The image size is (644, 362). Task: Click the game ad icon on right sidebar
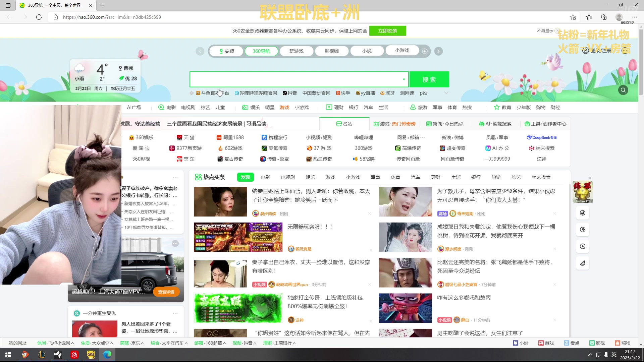[x=583, y=192]
